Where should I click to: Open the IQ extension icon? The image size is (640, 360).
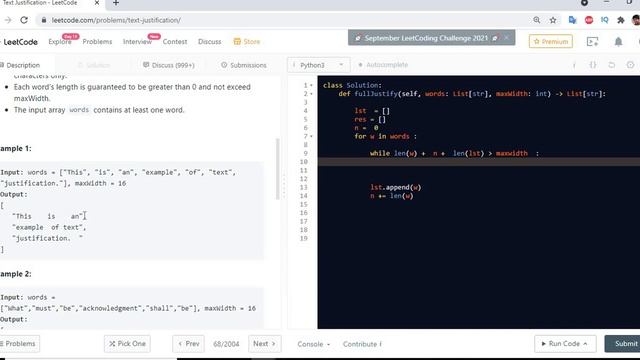point(604,20)
